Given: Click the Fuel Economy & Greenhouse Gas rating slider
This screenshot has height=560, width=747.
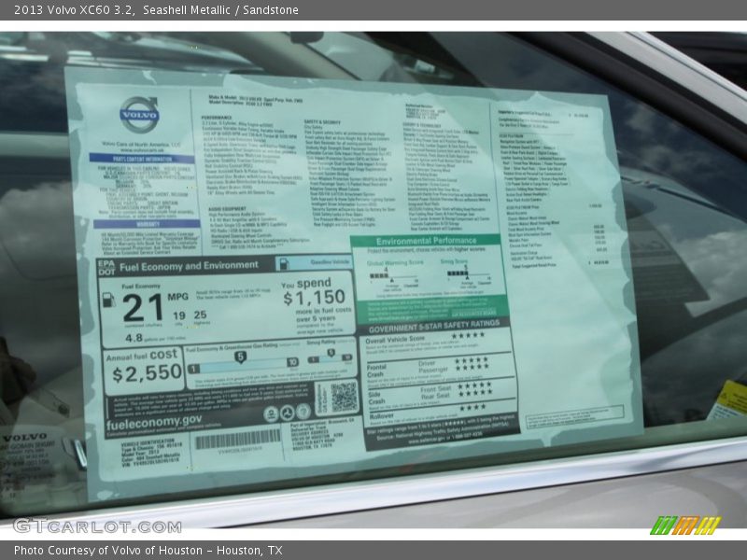Looking at the screenshot, I should pos(243,360).
